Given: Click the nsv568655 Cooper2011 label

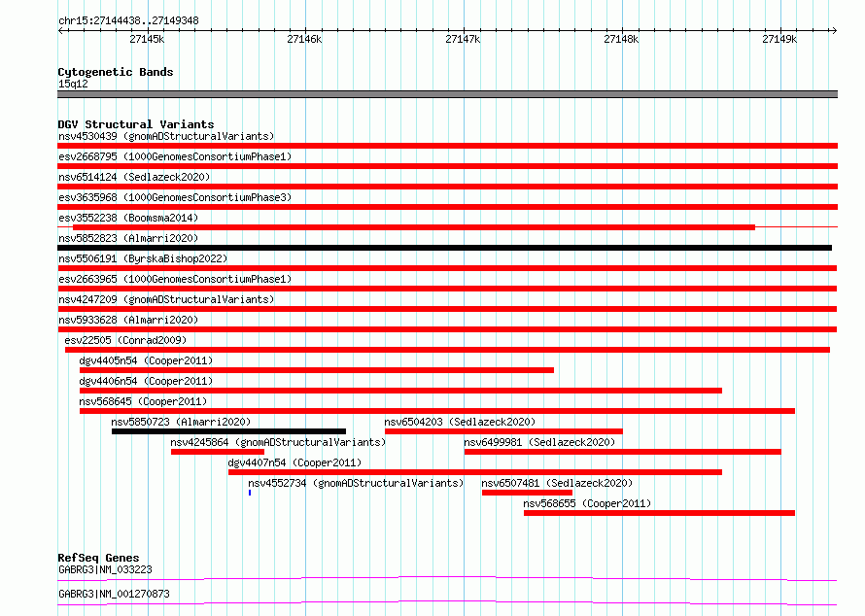Looking at the screenshot, I should point(587,503).
